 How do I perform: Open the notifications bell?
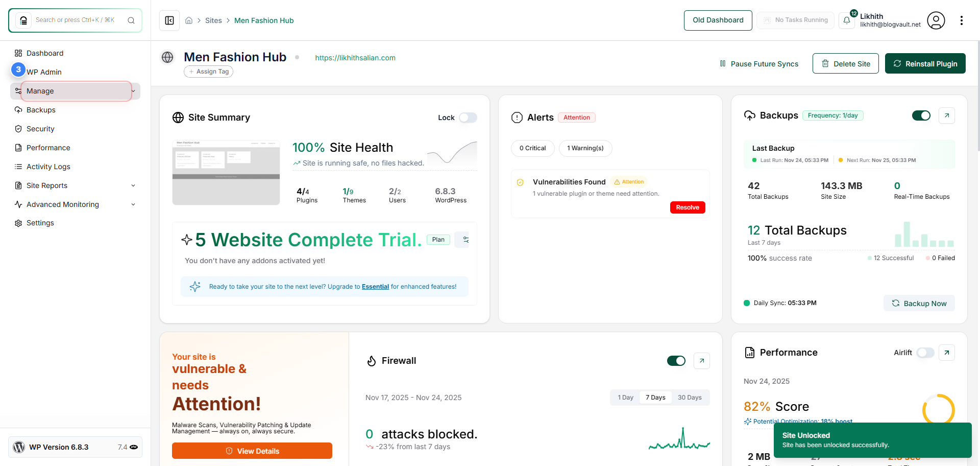coord(847,20)
